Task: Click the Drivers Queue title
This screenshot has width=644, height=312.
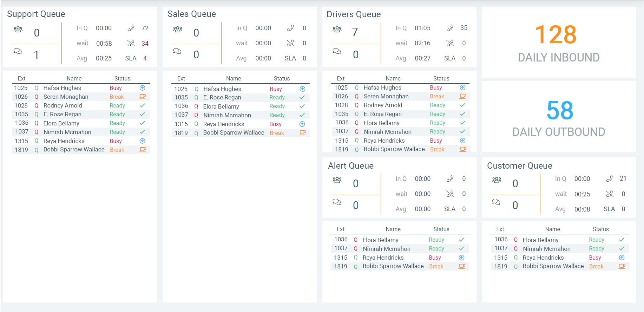Action: 354,14
